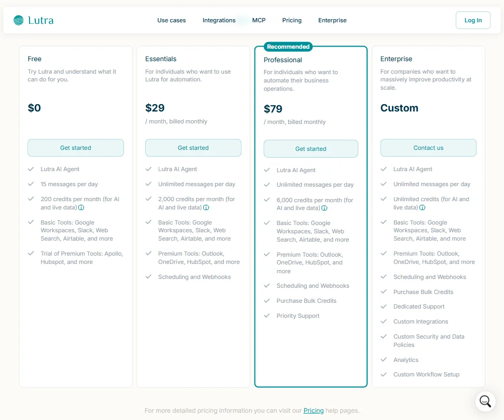Click 'For companies who want to' description

(x=426, y=79)
